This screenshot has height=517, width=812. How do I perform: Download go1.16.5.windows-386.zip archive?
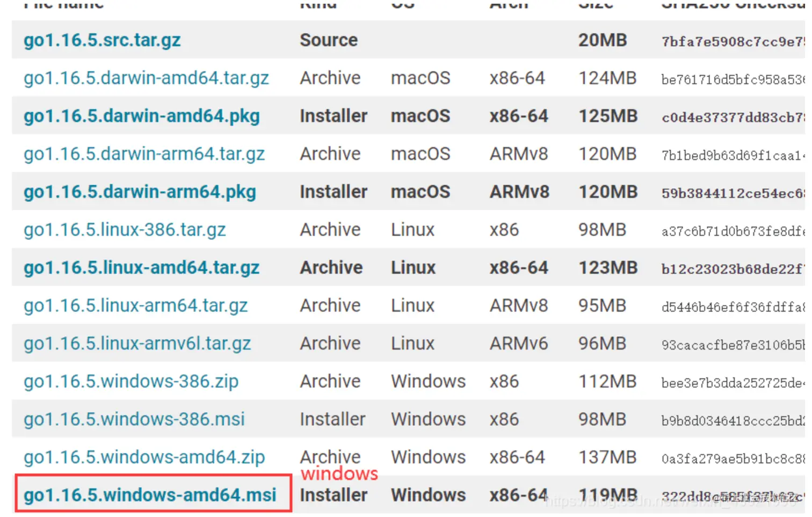pos(131,382)
